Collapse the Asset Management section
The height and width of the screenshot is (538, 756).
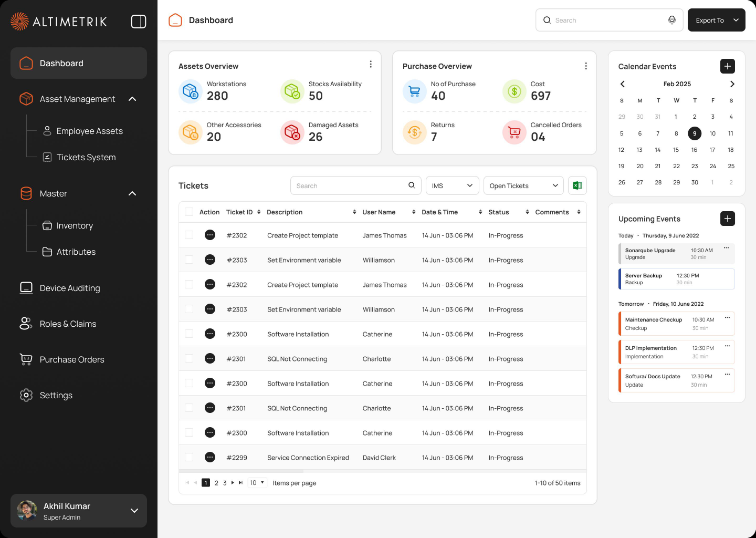click(132, 99)
